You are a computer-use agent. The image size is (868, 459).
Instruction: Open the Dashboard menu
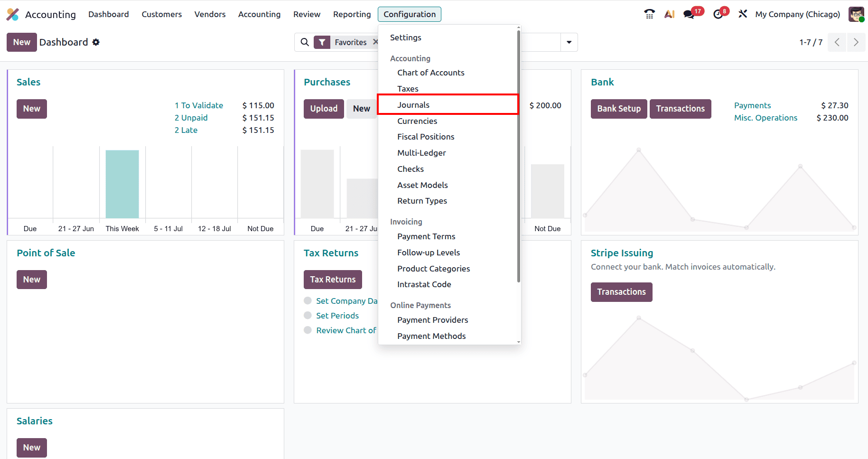coord(109,14)
